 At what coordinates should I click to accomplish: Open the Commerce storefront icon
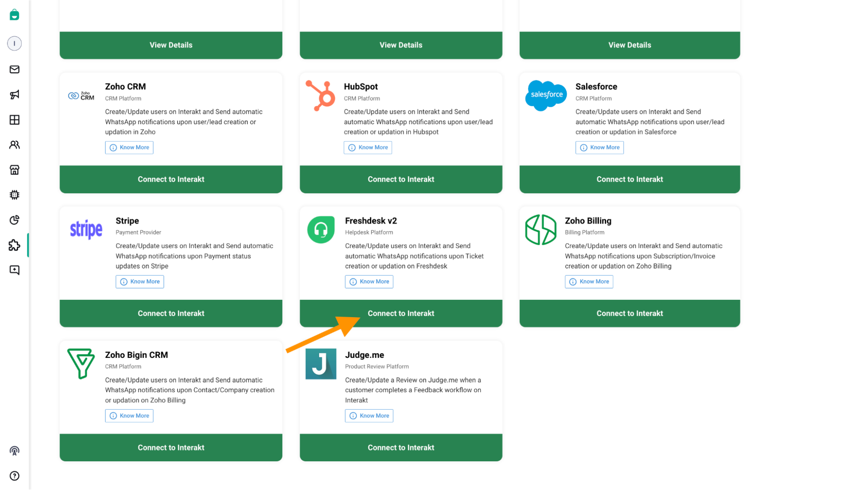pos(14,170)
